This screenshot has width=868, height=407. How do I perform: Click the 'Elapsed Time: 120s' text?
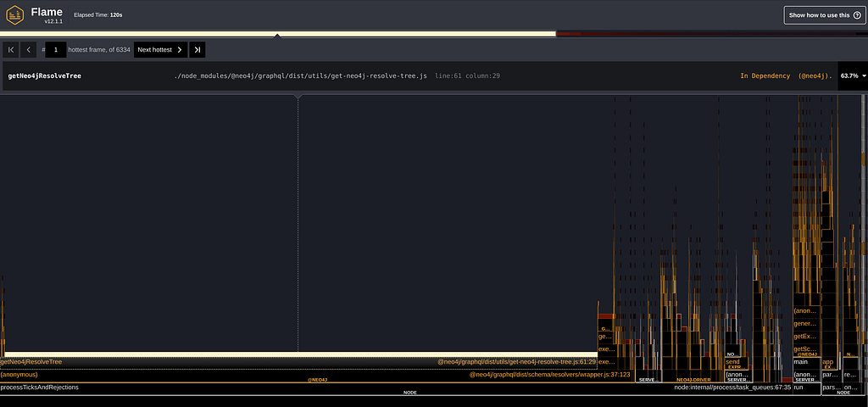(98, 15)
